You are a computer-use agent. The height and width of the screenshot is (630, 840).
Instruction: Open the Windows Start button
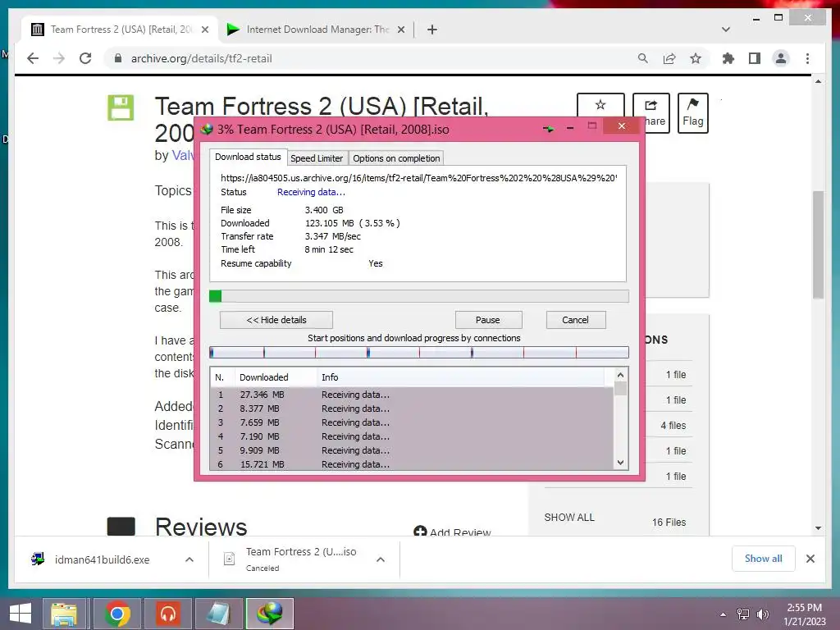coord(21,614)
